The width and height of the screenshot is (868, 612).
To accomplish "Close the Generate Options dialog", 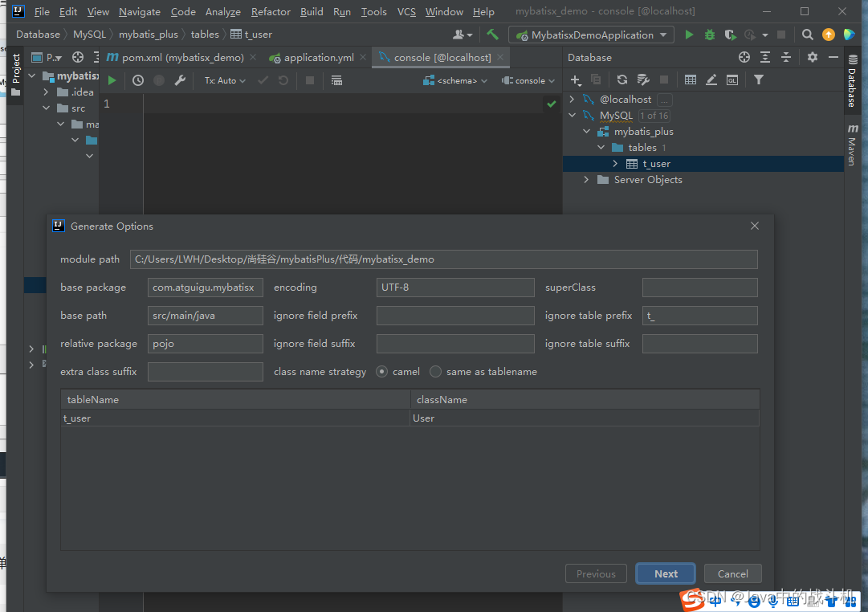I will [x=754, y=226].
